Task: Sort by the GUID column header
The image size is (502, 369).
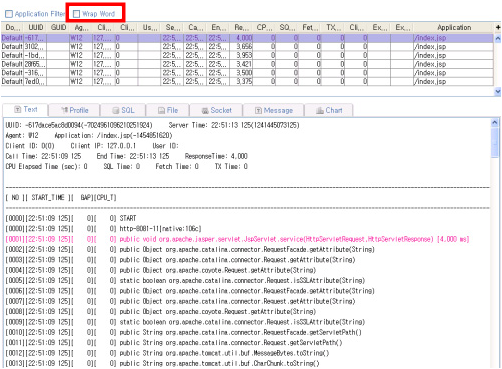Action: [x=58, y=27]
